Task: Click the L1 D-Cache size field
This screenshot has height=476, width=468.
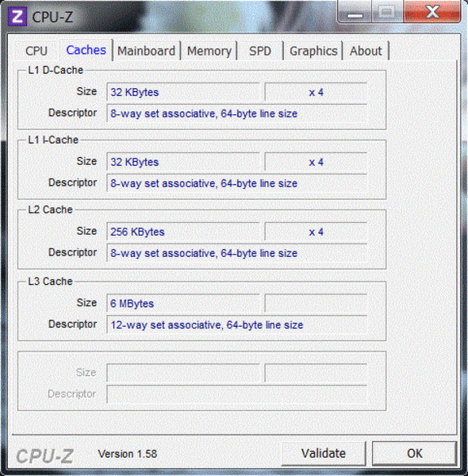Action: [x=183, y=92]
